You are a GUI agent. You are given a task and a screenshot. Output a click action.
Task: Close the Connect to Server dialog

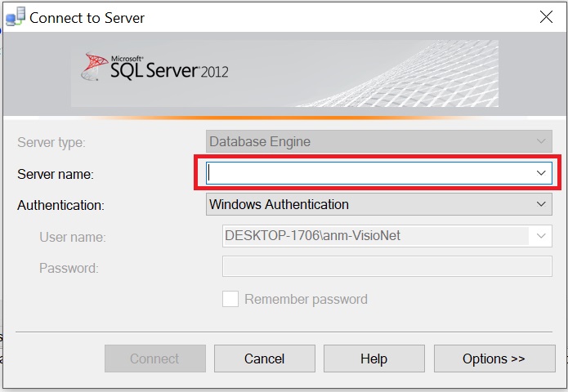(546, 16)
